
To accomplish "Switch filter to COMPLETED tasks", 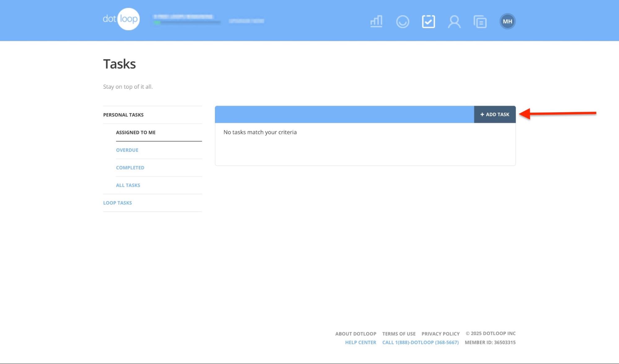I will pos(130,167).
